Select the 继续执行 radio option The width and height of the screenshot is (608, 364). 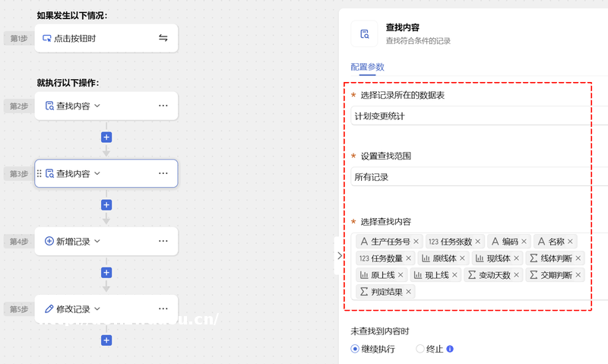(x=355, y=349)
